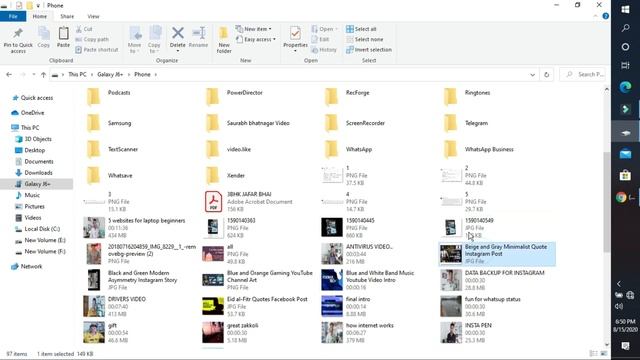Image resolution: width=640 pixels, height=360 pixels.
Task: Refresh the current folder view
Action: tap(547, 75)
